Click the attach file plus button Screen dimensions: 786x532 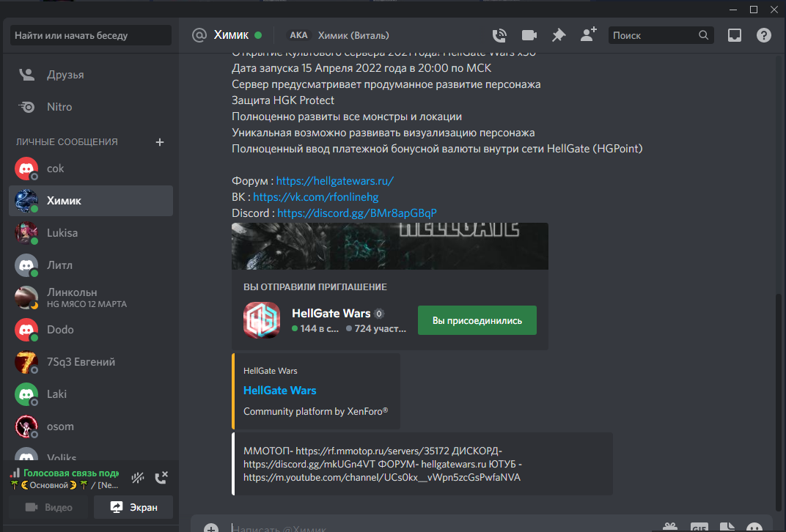[211, 528]
